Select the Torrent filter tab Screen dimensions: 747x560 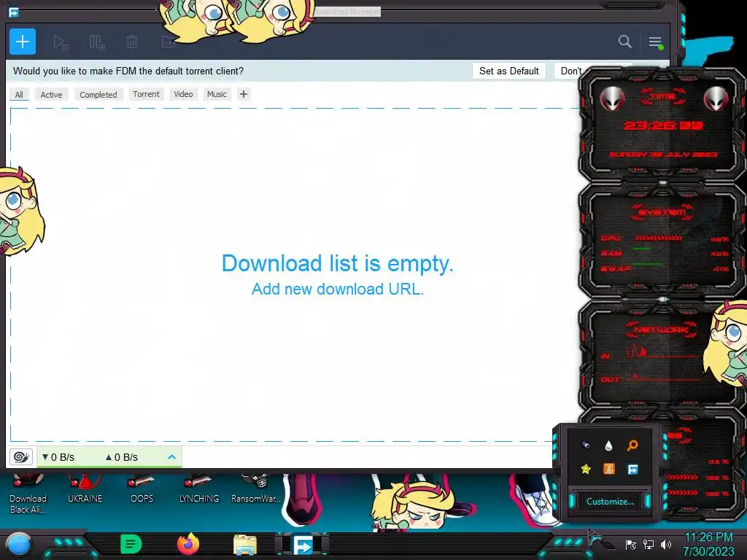pyautogui.click(x=146, y=94)
